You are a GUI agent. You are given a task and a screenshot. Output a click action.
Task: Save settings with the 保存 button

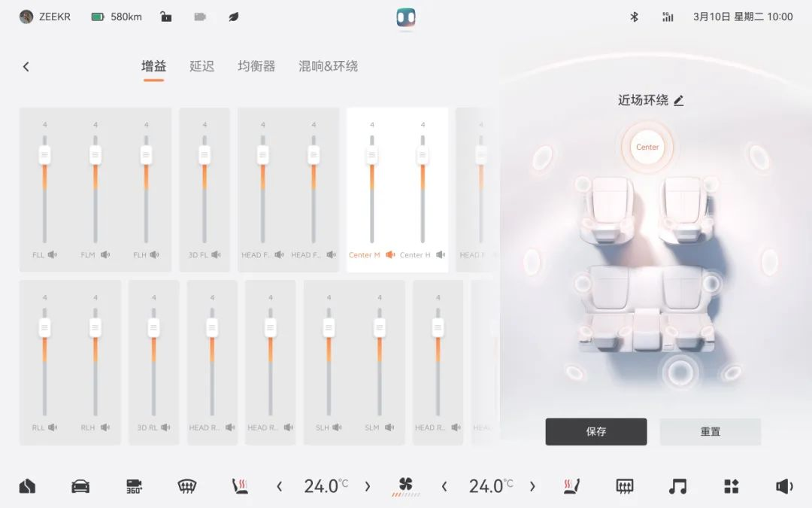[596, 431]
